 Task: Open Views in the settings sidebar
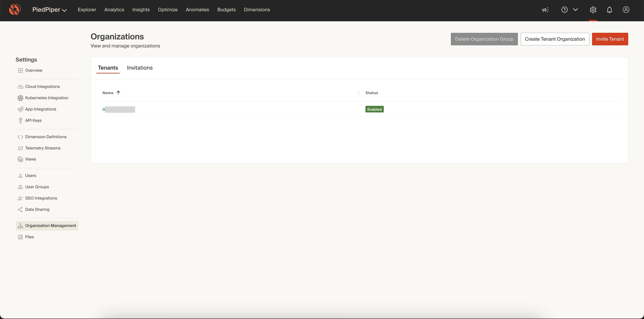(30, 159)
